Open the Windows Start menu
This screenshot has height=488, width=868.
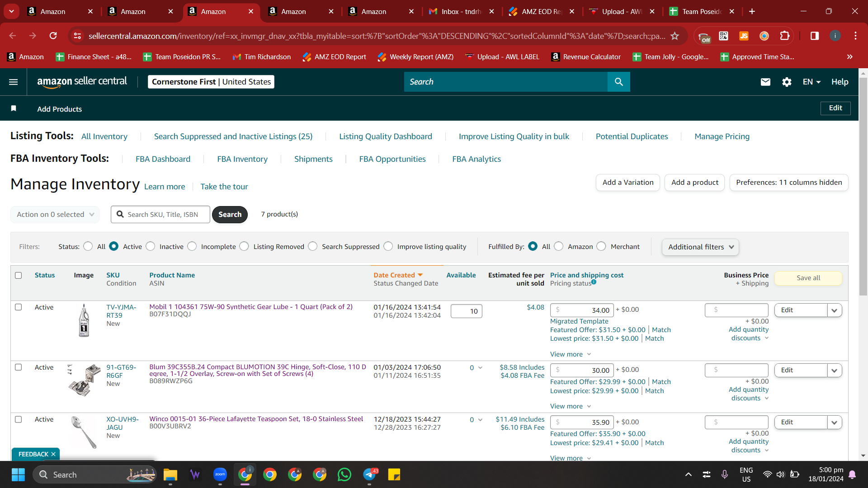[x=18, y=474]
